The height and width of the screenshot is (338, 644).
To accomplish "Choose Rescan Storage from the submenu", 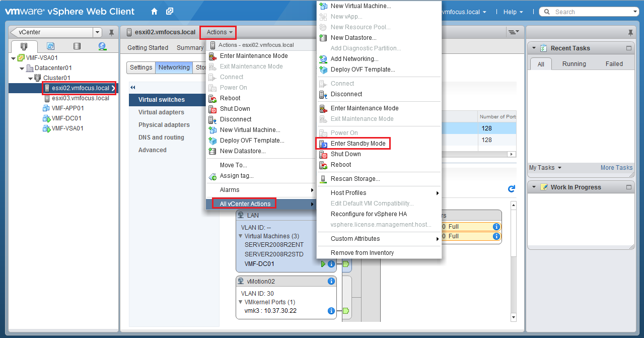I will pos(355,179).
